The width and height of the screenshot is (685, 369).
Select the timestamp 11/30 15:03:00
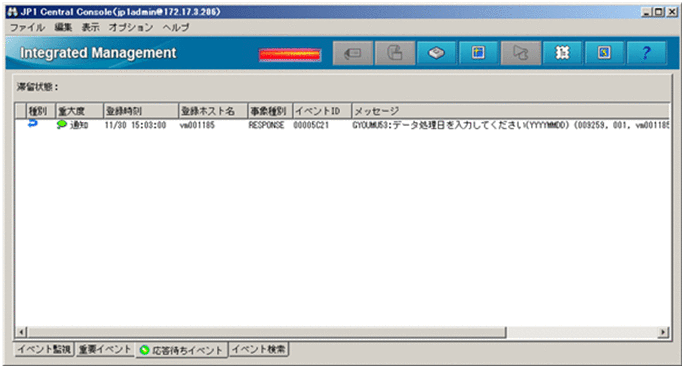click(135, 125)
